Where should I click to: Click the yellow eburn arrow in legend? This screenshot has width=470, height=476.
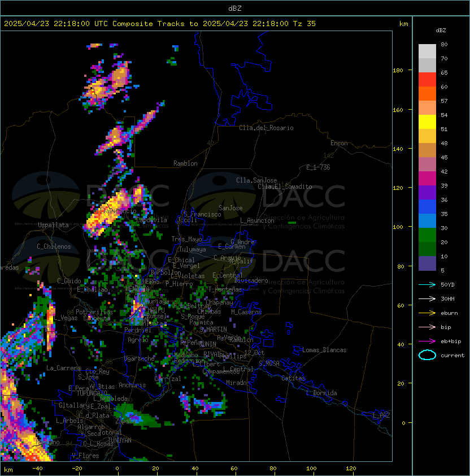click(427, 313)
